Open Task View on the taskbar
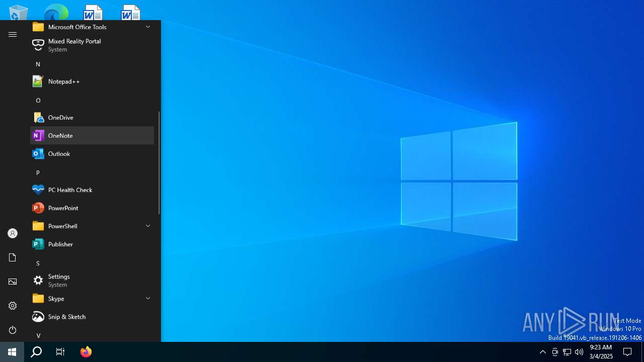644x362 pixels. click(60, 352)
